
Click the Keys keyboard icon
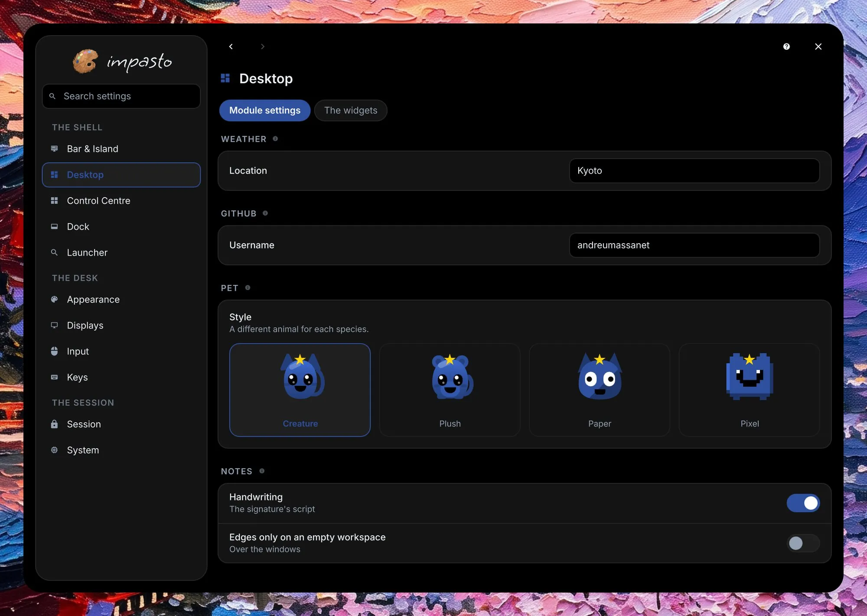click(x=54, y=377)
